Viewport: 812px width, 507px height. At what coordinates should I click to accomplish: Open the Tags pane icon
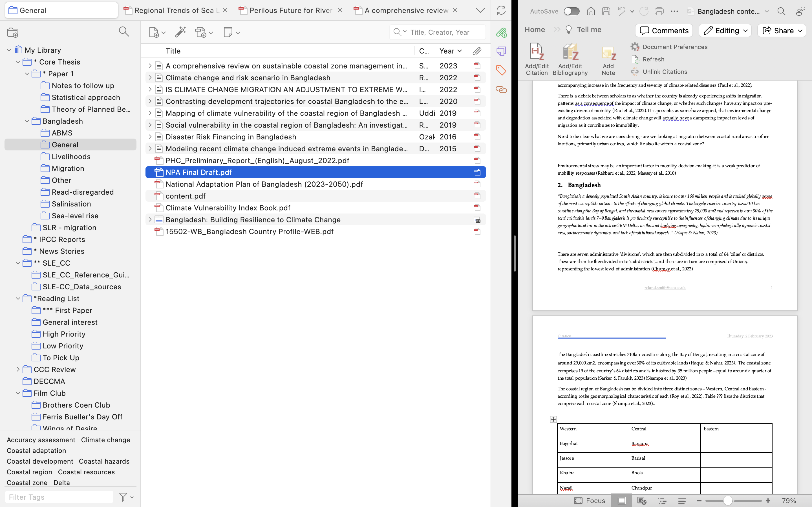pos(501,70)
